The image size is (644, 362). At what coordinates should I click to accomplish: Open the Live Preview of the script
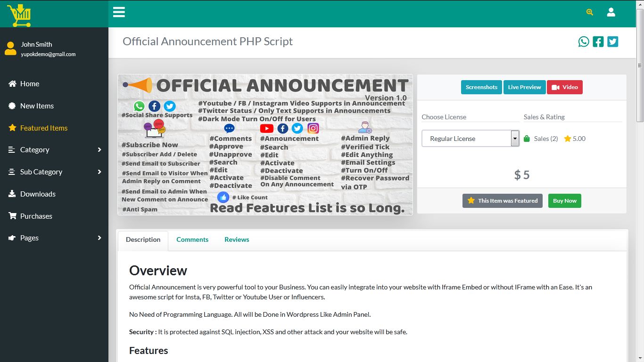(524, 87)
